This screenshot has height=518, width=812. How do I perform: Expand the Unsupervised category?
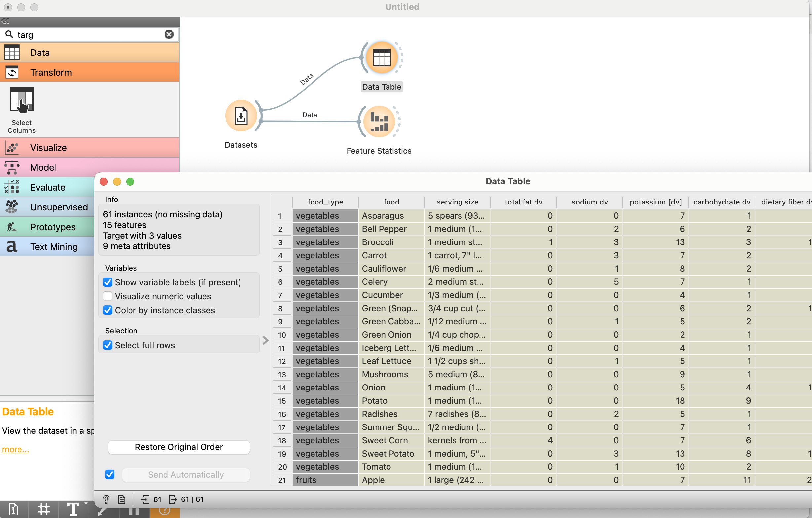pos(47,207)
